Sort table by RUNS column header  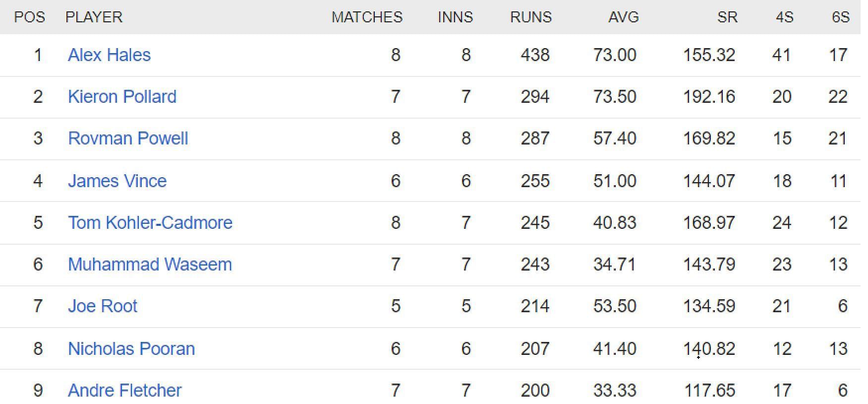(531, 17)
